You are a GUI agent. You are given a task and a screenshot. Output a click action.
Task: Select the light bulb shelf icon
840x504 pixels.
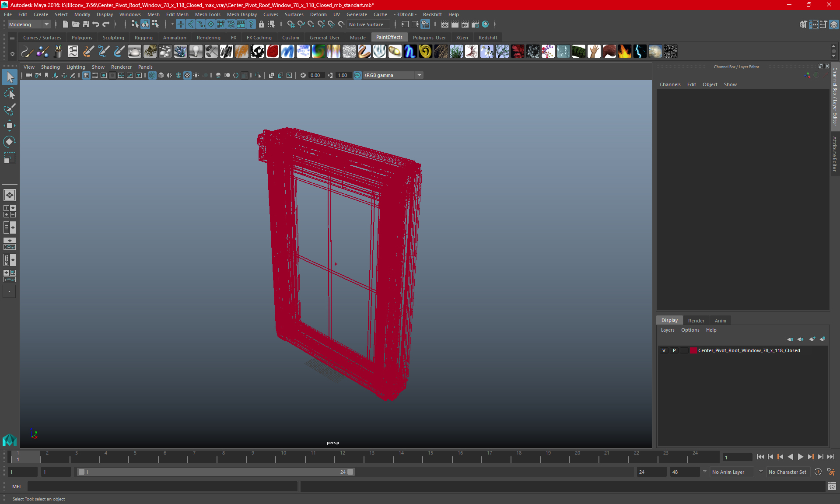[x=196, y=52]
